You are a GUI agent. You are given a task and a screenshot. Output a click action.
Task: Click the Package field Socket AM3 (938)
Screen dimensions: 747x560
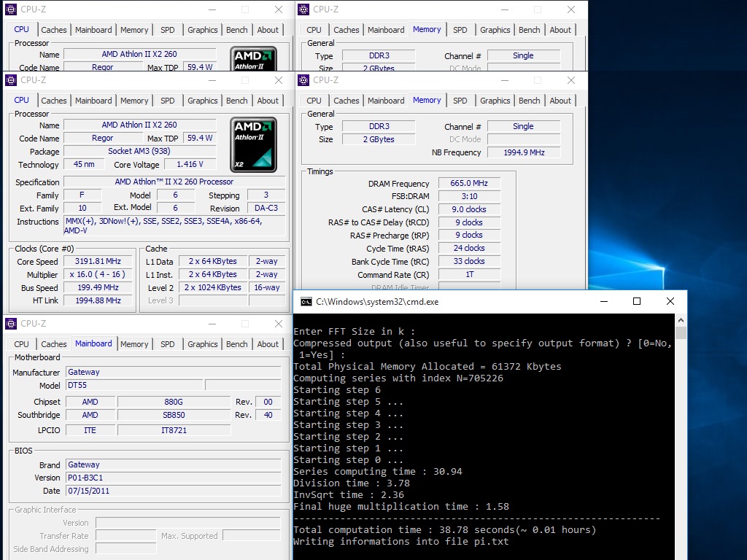(139, 152)
